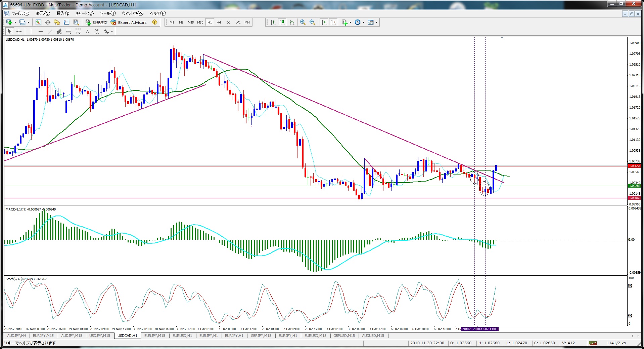Click the New Chart icon
Viewport: 644px width, 349px height.
point(9,23)
